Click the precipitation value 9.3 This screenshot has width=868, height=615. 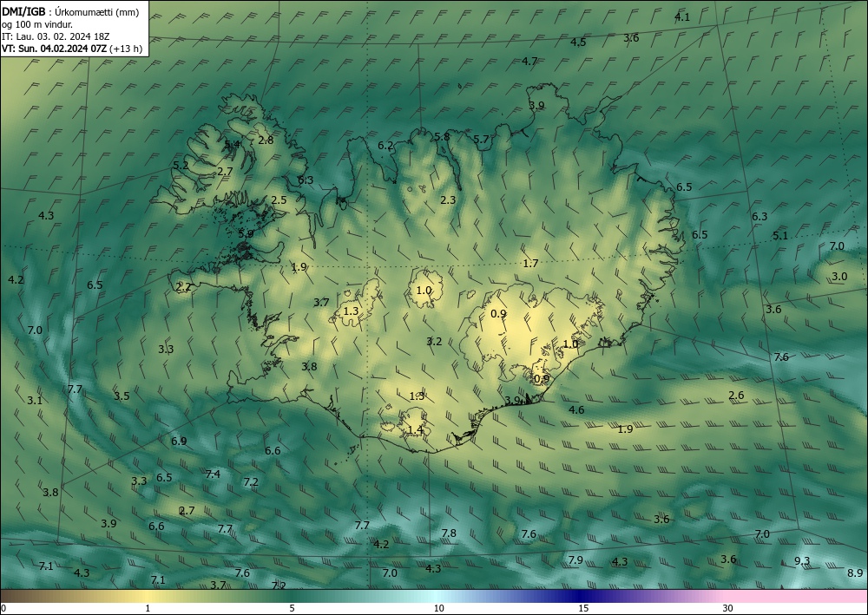802,561
